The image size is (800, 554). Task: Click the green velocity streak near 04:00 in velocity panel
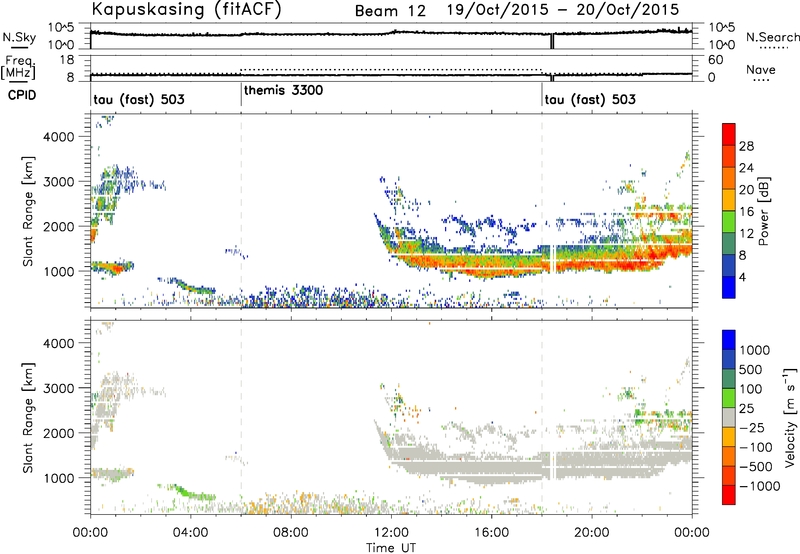click(193, 493)
